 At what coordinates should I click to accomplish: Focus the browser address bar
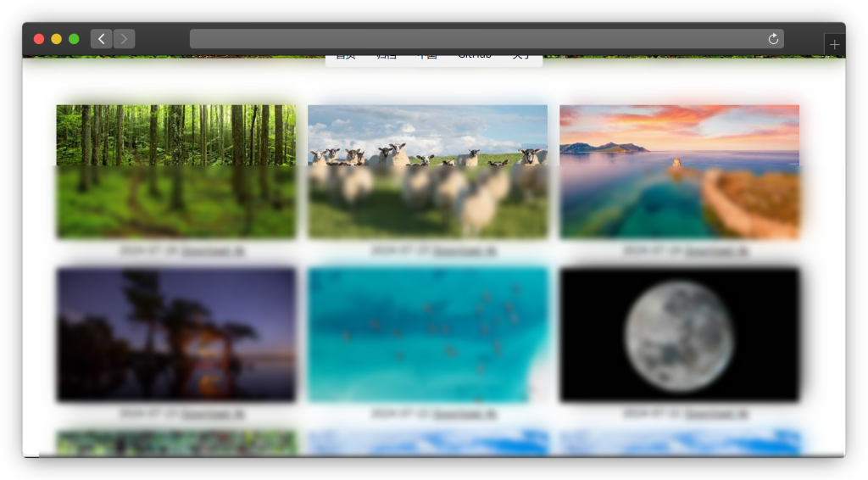pos(475,39)
